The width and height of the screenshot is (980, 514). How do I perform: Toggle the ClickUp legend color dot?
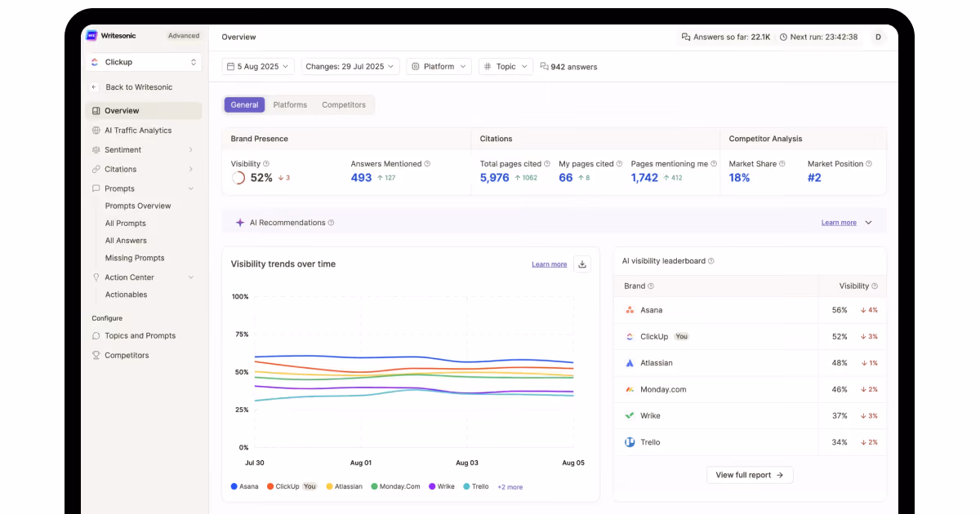[x=270, y=486]
